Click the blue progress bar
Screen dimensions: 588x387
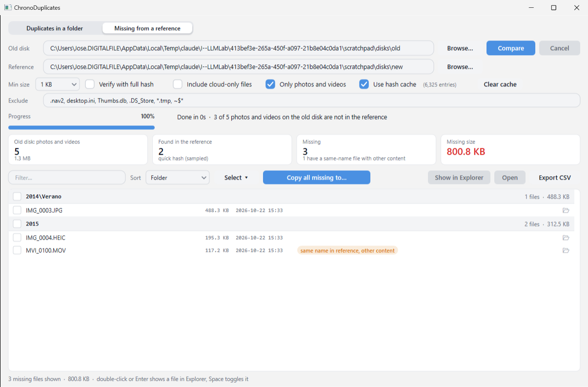[81, 127]
